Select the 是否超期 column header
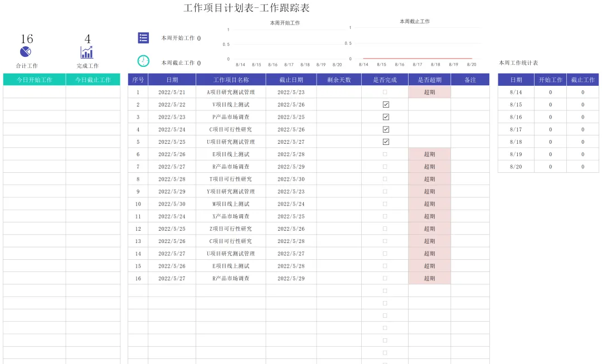The width and height of the screenshot is (602, 364). pyautogui.click(x=429, y=80)
